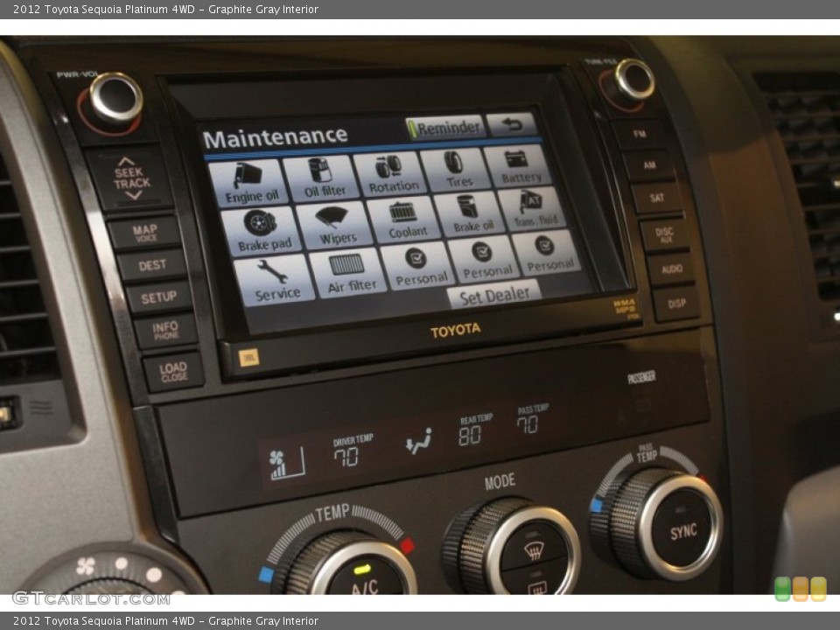840x630 pixels.
Task: Click the rear temp 80 reading
Action: click(x=470, y=436)
